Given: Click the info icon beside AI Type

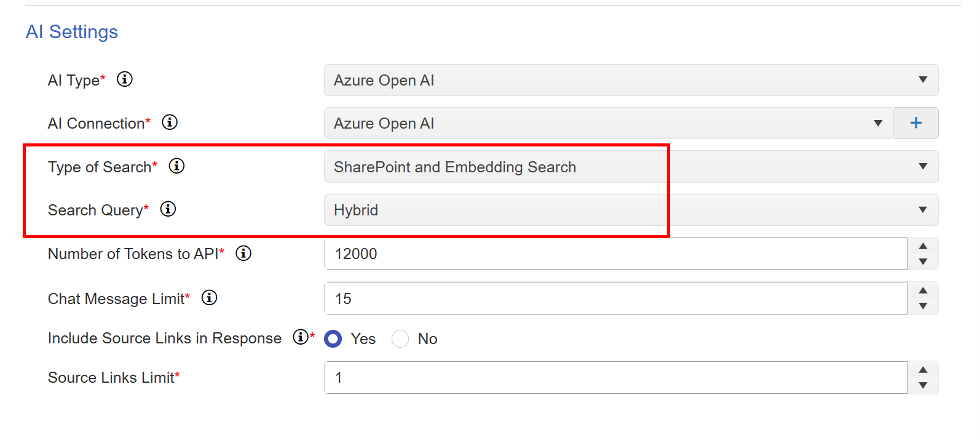Looking at the screenshot, I should click(x=125, y=79).
